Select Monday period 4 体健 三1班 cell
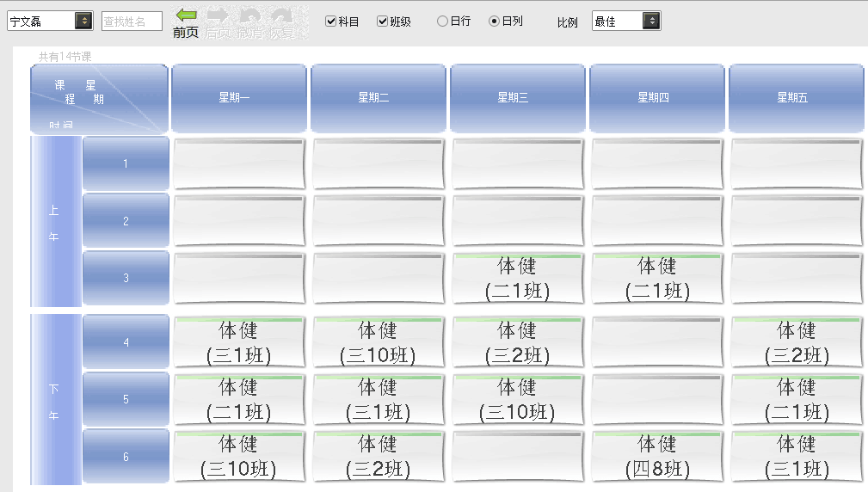Screen dimensions: 868x492 point(239,342)
